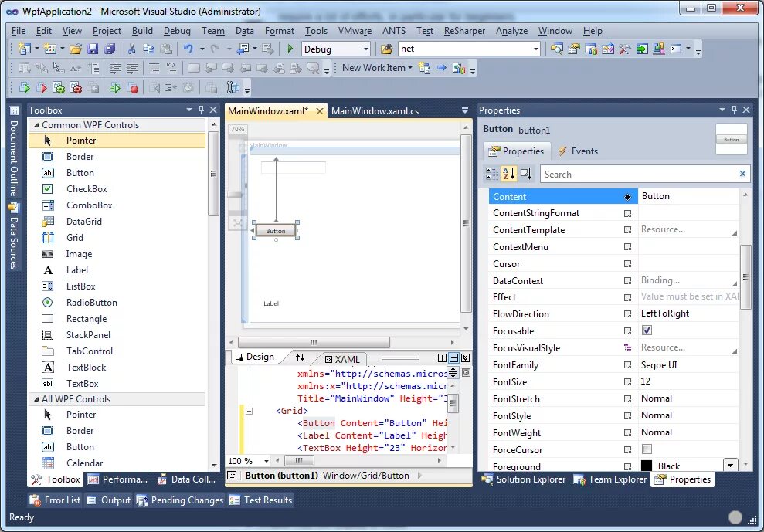This screenshot has height=532, width=764.
Task: Click the categorized view icon in Properties
Action: point(492,174)
